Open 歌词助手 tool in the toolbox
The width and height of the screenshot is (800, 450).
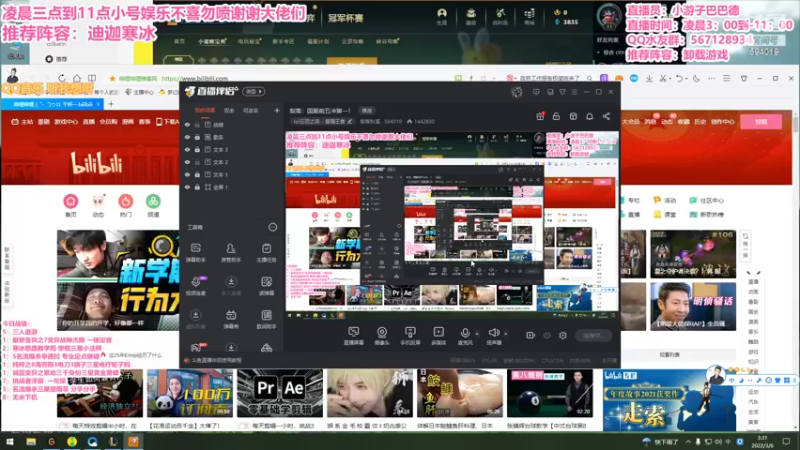266,319
